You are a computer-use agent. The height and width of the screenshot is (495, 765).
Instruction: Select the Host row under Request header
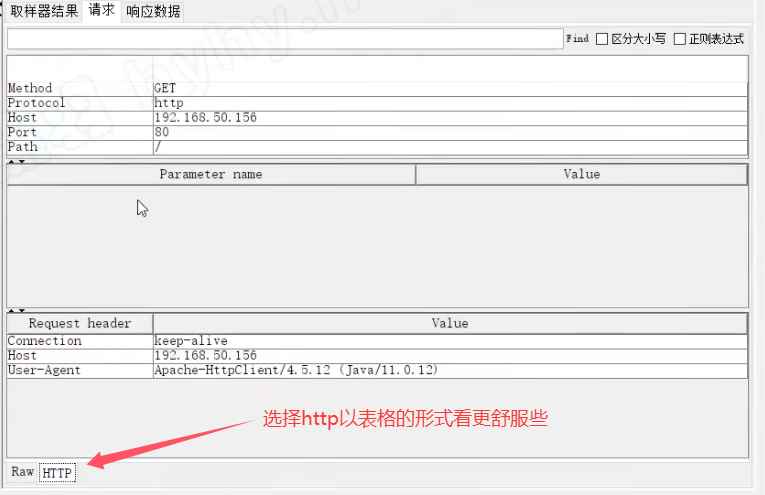point(80,356)
